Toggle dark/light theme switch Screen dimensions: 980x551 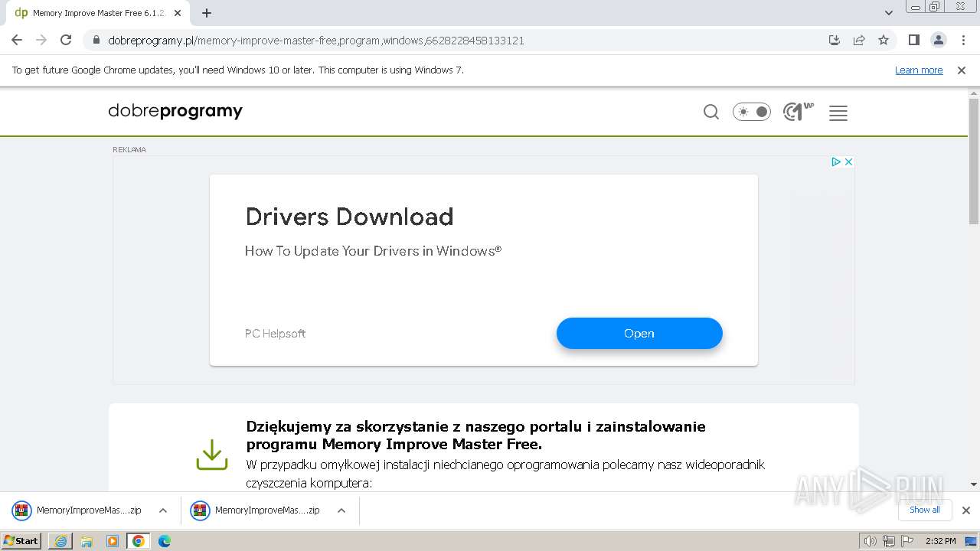752,112
